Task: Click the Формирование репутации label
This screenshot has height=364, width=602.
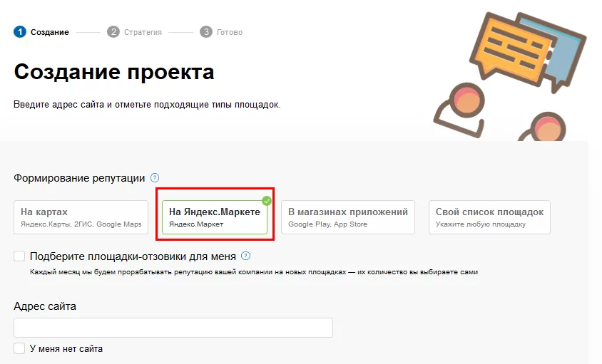Action: [79, 178]
